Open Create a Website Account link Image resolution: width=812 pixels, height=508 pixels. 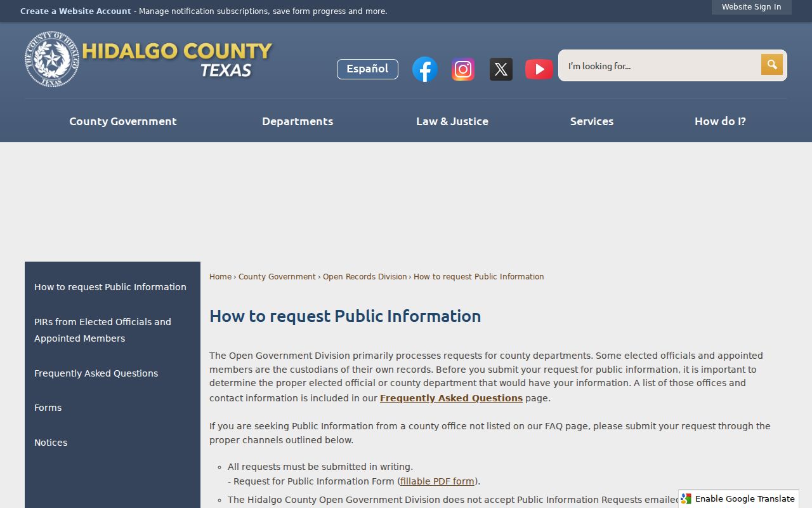click(75, 11)
